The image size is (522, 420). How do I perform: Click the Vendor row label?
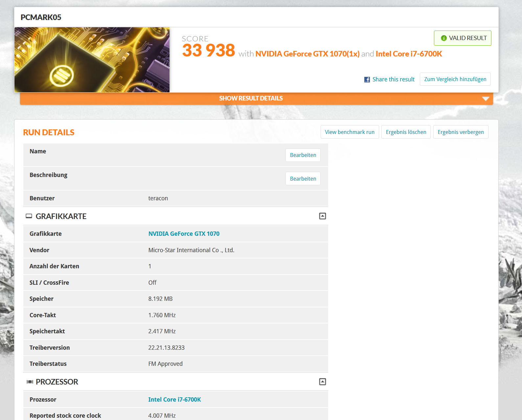(x=39, y=250)
